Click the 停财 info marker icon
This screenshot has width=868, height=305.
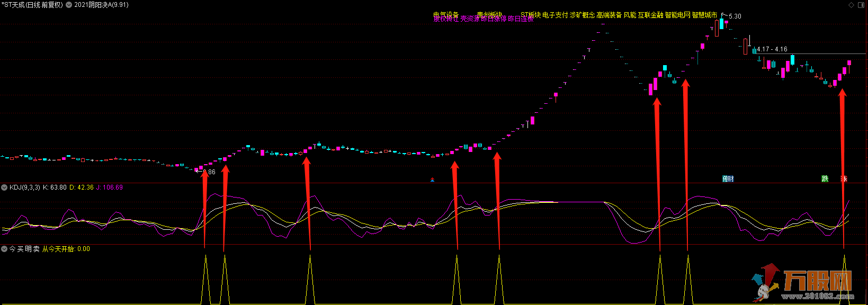pos(728,179)
